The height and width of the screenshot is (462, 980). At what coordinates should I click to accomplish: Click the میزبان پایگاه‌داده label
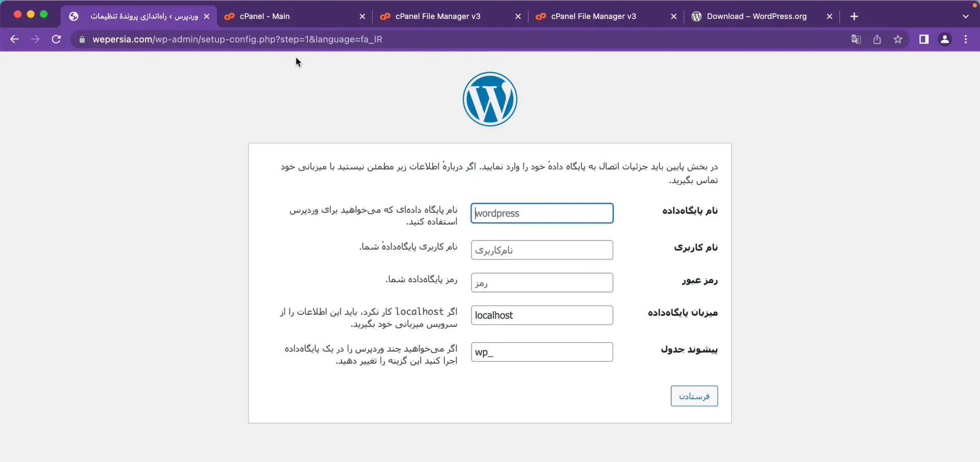point(683,312)
